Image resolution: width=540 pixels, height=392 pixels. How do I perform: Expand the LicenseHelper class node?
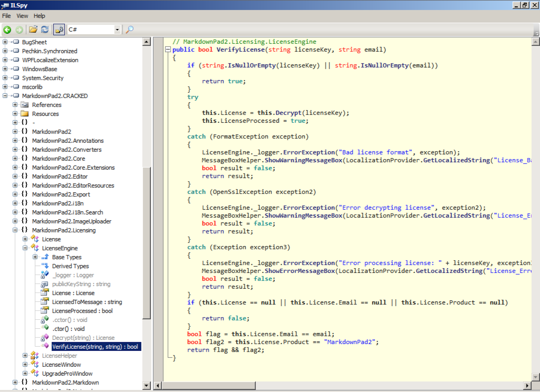pos(25,356)
